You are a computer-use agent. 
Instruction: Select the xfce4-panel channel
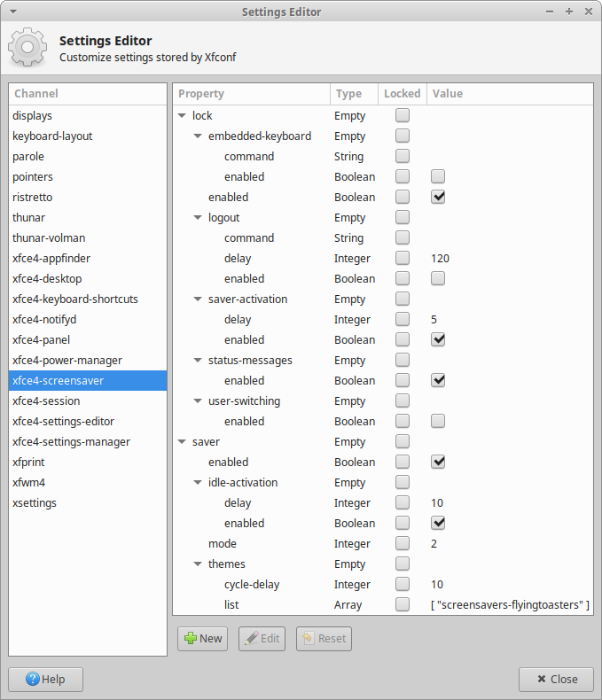coord(88,339)
